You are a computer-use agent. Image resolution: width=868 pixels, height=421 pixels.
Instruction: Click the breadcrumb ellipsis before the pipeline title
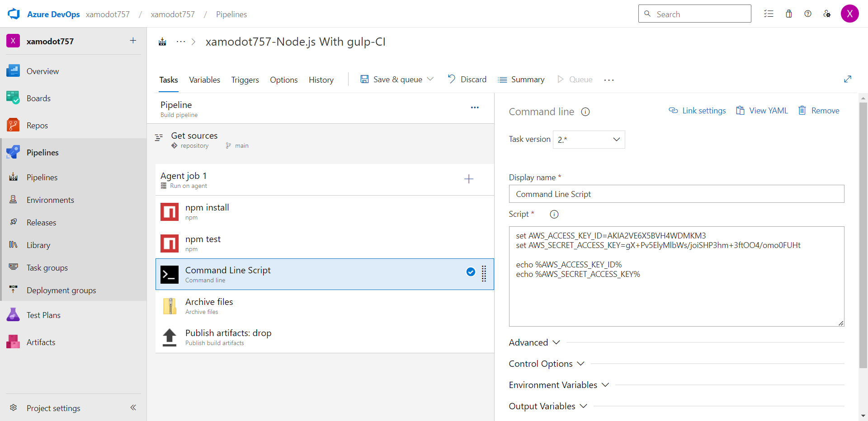(x=181, y=42)
